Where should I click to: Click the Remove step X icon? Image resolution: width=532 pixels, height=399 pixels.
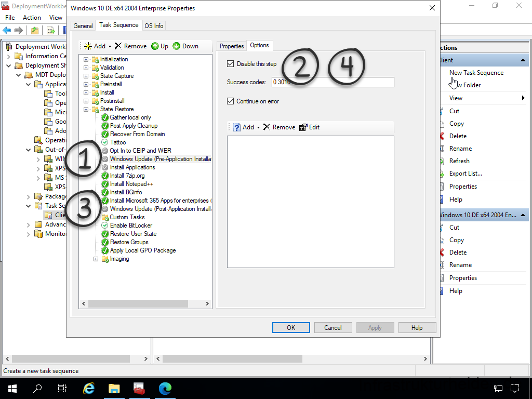[118, 46]
